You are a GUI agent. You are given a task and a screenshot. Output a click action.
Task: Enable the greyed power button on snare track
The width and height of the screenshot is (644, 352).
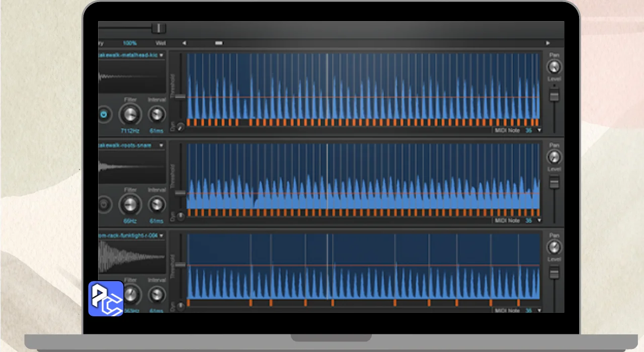pyautogui.click(x=104, y=205)
